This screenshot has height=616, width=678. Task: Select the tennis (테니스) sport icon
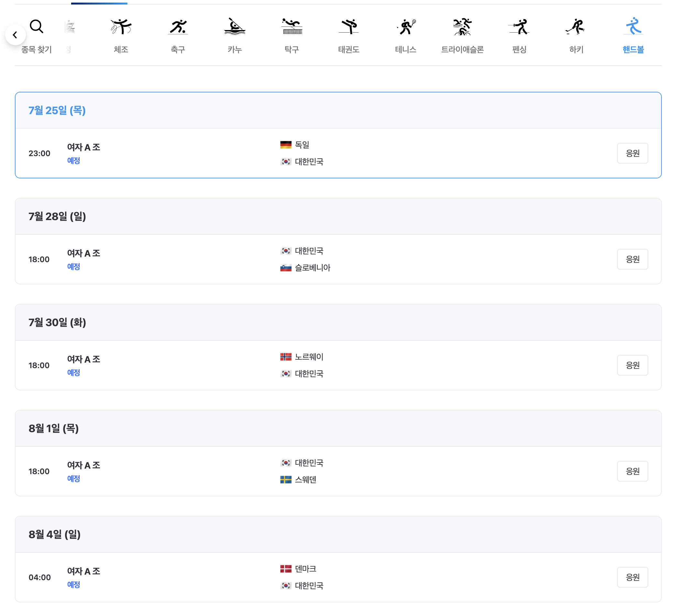point(406,27)
